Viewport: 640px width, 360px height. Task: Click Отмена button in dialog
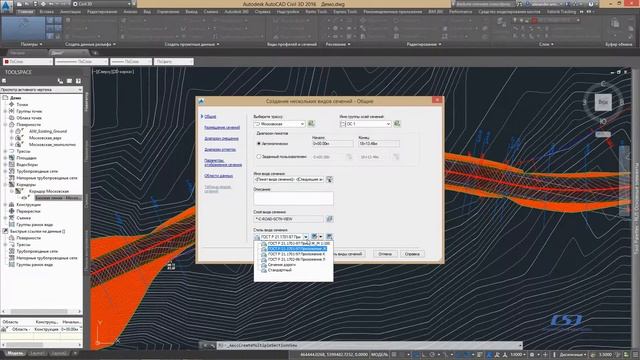point(385,254)
